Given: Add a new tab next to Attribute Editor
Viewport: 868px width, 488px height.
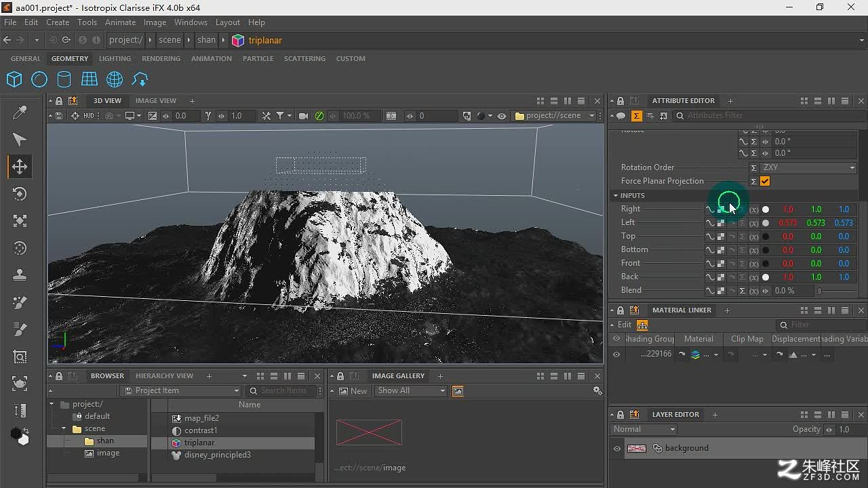Looking at the screenshot, I should coord(730,101).
